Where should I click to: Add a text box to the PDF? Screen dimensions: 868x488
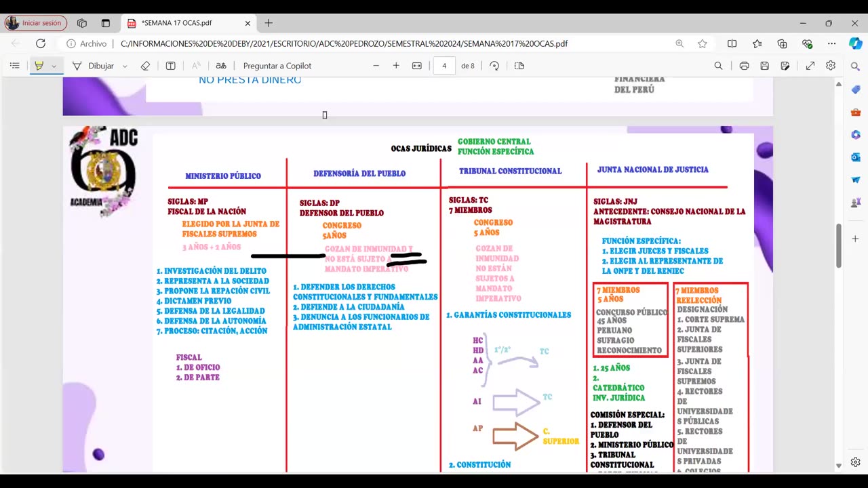click(171, 66)
